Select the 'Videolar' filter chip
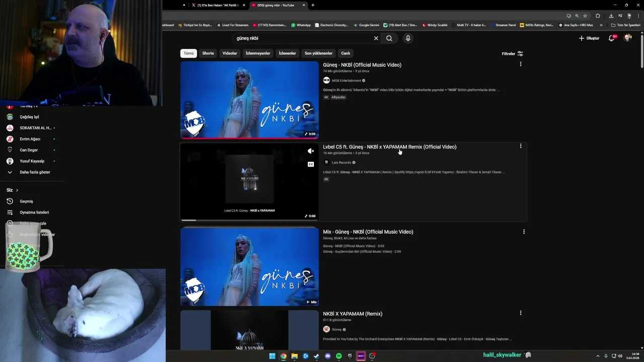The image size is (644, 362). (x=230, y=53)
